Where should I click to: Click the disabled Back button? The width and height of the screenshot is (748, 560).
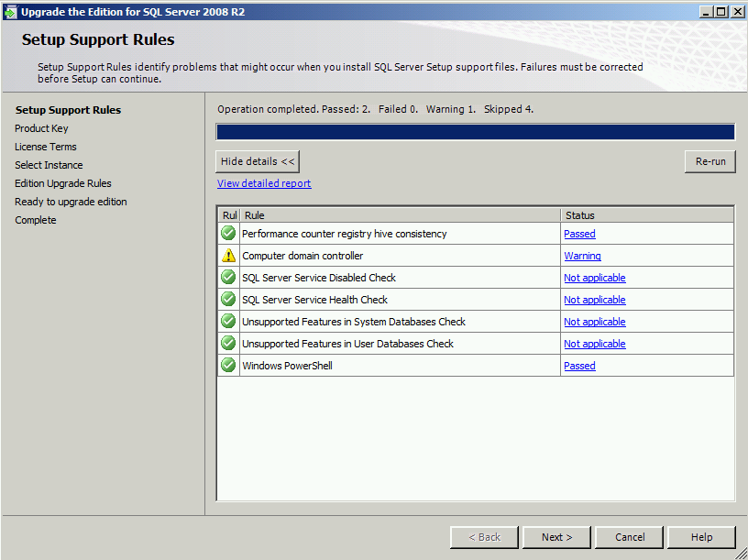[x=484, y=537]
